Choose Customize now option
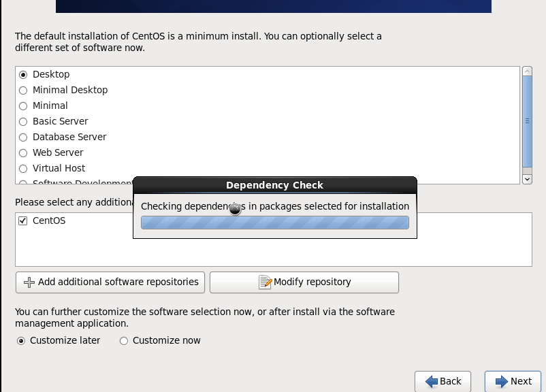 pos(124,341)
